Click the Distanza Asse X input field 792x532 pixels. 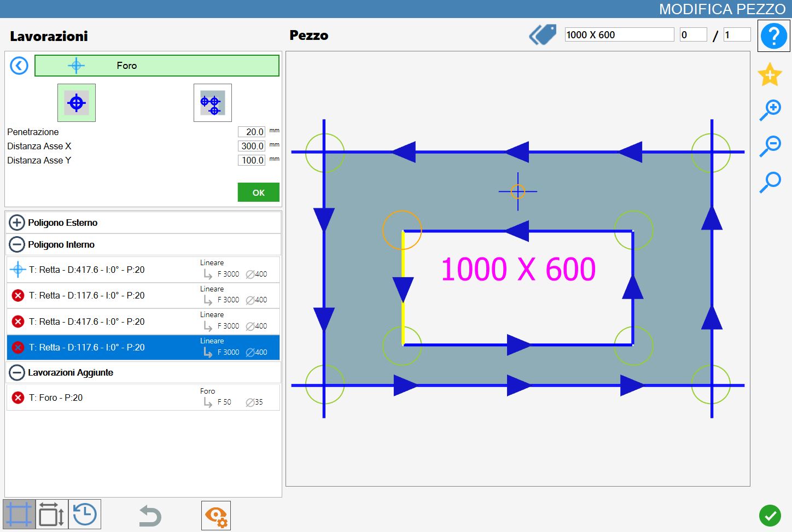tap(252, 146)
